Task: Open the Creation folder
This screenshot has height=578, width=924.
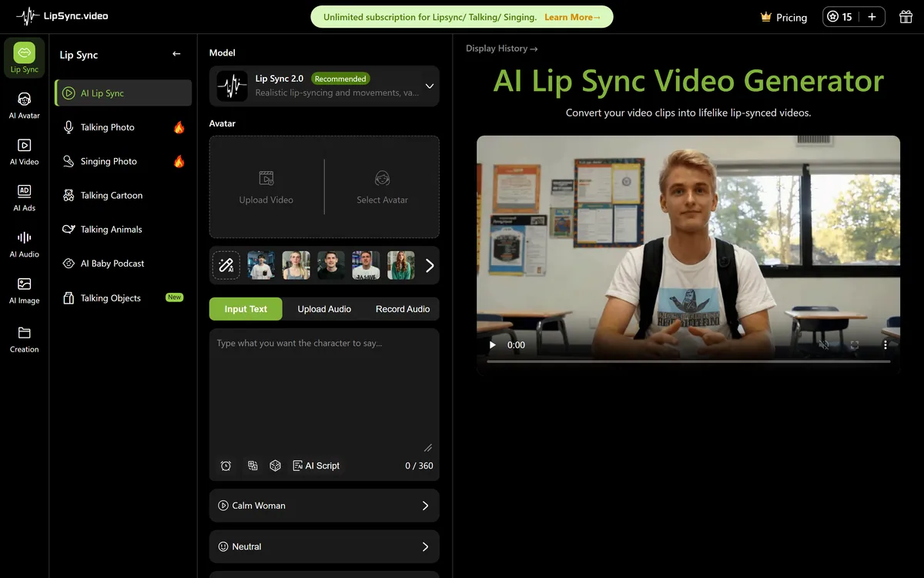Action: click(25, 339)
